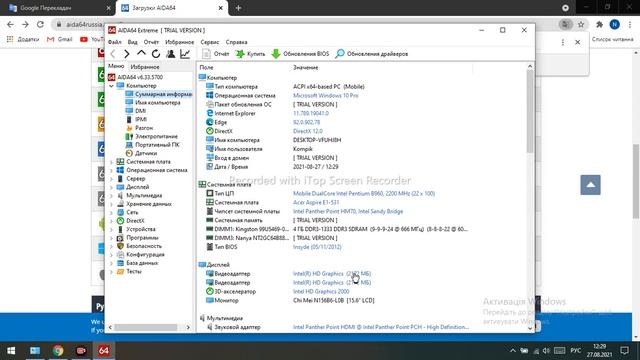Switch to the Избранное panel tab
This screenshot has width=640, height=360.
(144, 67)
